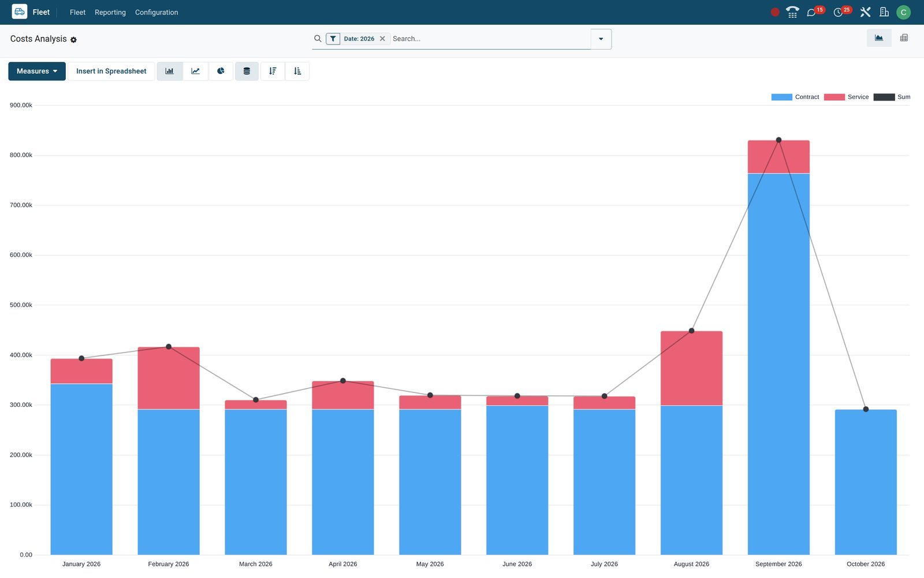Open the VoIP phone dialer icon
The width and height of the screenshot is (924, 578).
(792, 12)
